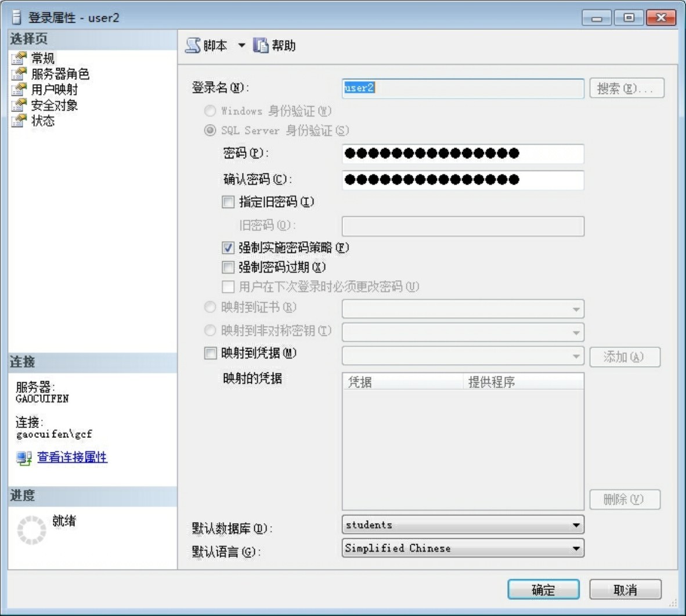The width and height of the screenshot is (686, 616).
Task: Click the 帮助 toolbar label
Action: [x=283, y=45]
